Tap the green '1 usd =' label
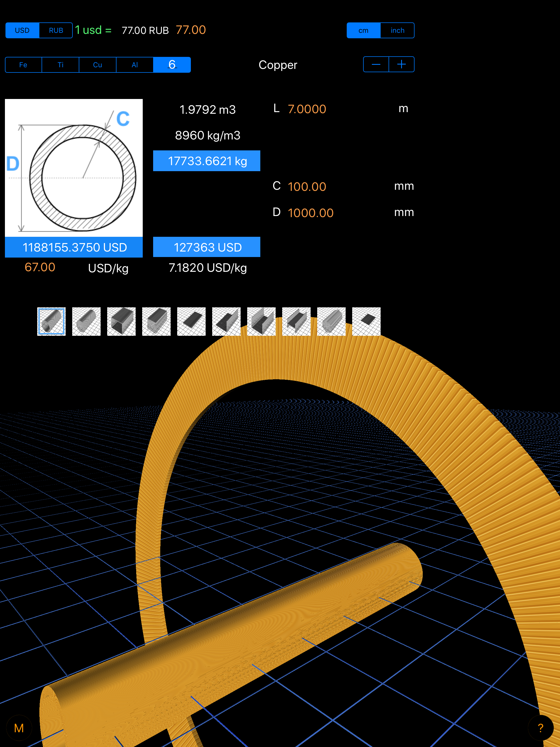Viewport: 560px width, 747px height. click(x=93, y=30)
